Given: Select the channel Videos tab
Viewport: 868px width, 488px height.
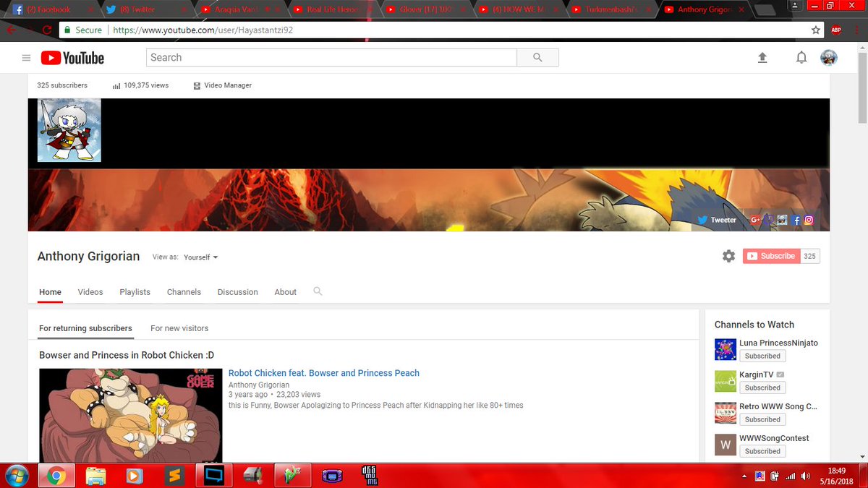Looking at the screenshot, I should click(x=90, y=292).
